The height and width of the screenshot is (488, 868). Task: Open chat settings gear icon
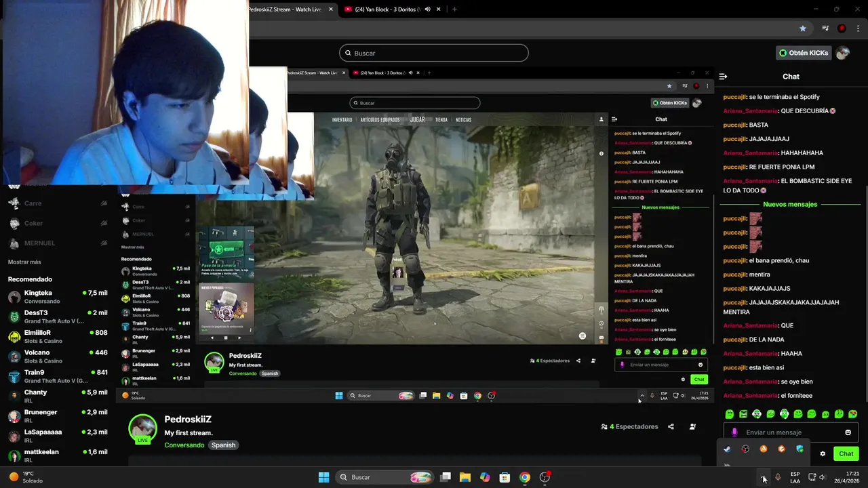click(x=823, y=453)
